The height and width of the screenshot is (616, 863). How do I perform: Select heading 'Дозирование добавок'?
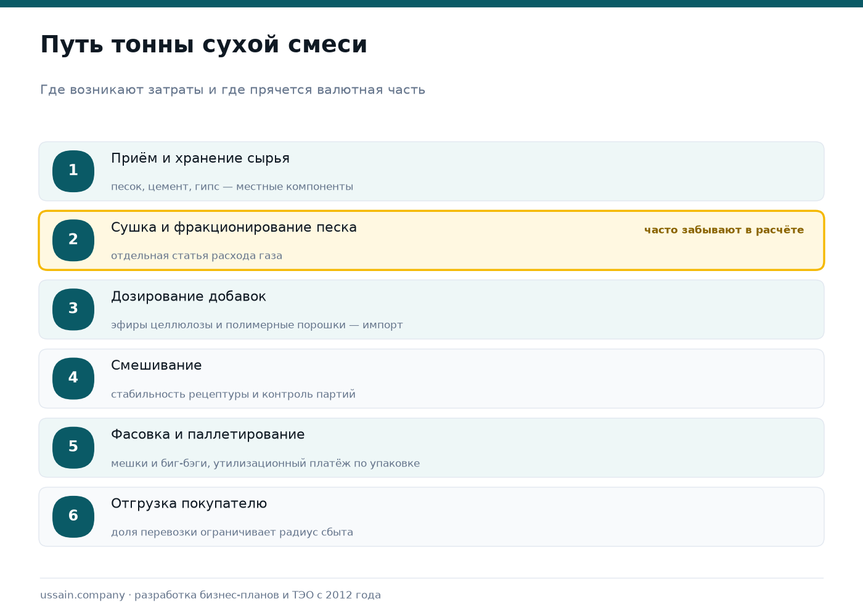pos(189,296)
